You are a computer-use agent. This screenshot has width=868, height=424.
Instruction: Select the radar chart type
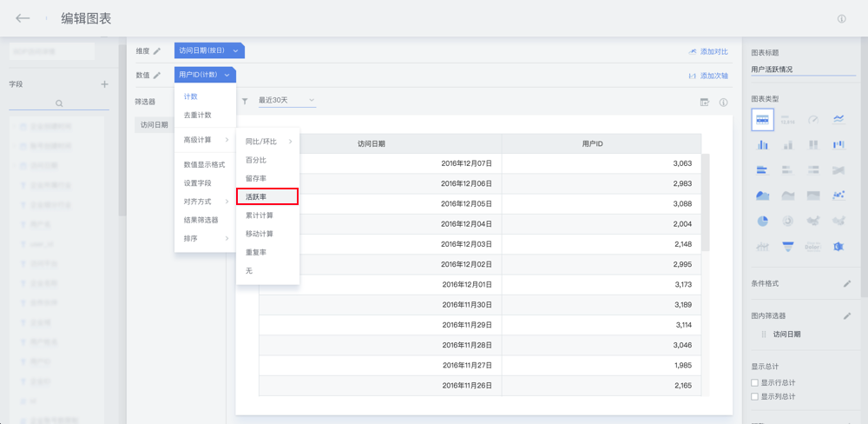[838, 246]
